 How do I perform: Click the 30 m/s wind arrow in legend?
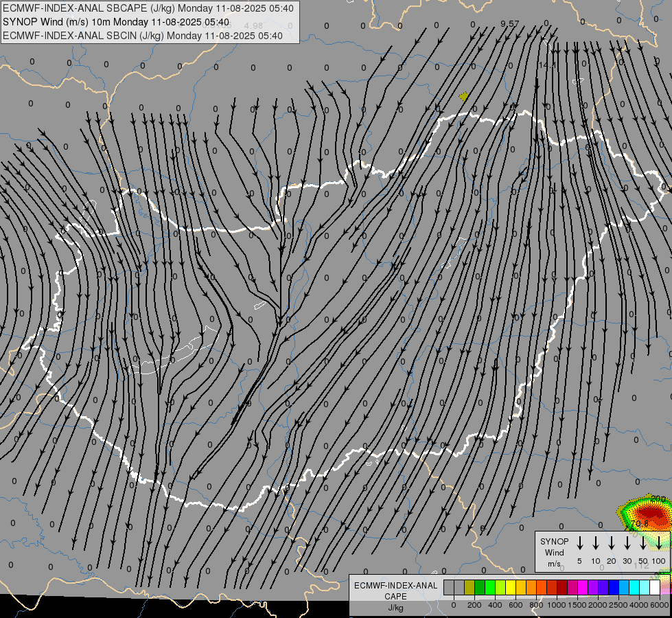[x=627, y=543]
